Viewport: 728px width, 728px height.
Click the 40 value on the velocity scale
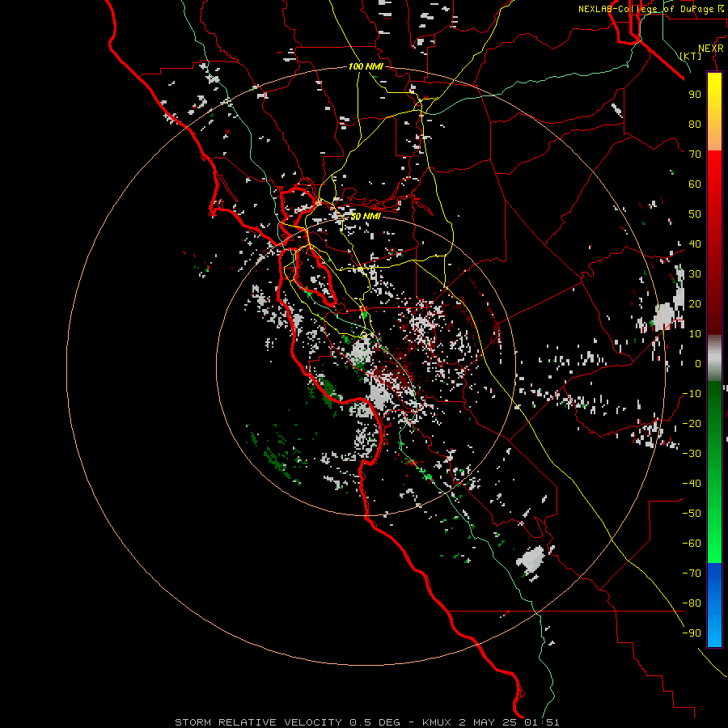click(695, 243)
